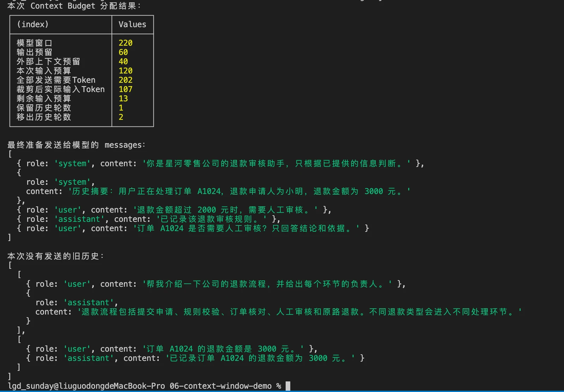Select the '裁剪后实际输入Token' row label
The image size is (564, 392).
61,89
